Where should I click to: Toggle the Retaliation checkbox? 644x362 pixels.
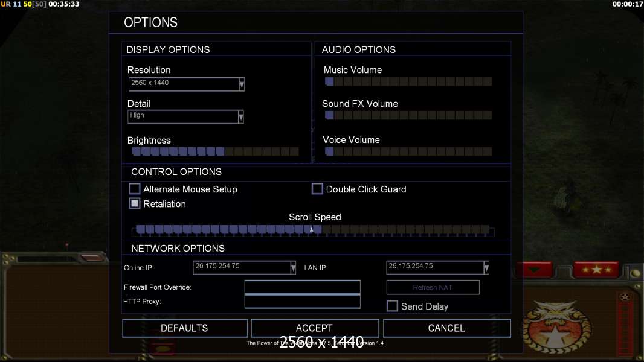pos(135,203)
